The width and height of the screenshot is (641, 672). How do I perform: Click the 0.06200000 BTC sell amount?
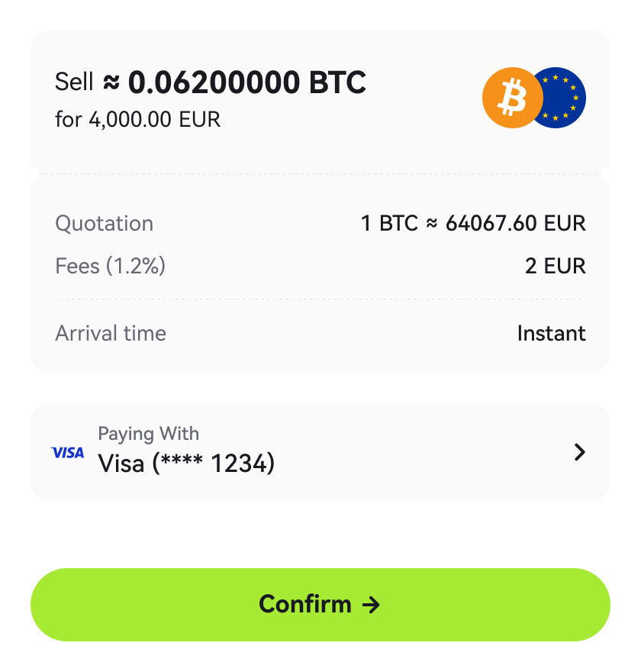tap(247, 82)
